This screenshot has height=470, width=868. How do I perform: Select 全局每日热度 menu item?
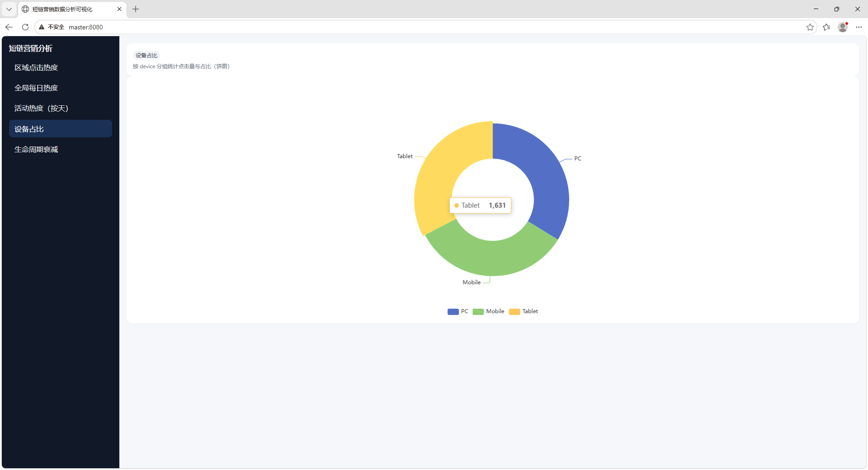pyautogui.click(x=36, y=88)
